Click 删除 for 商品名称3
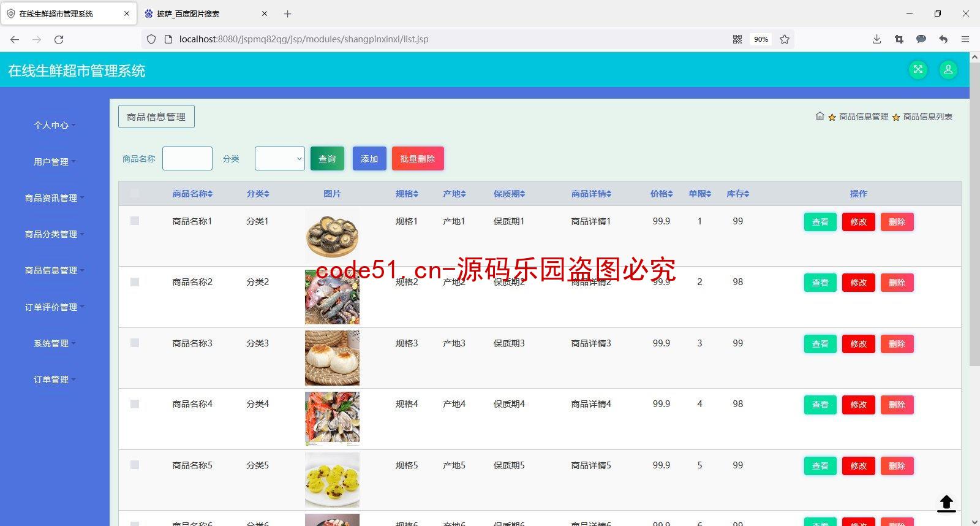Screen dimensions: 980x526 coord(897,344)
